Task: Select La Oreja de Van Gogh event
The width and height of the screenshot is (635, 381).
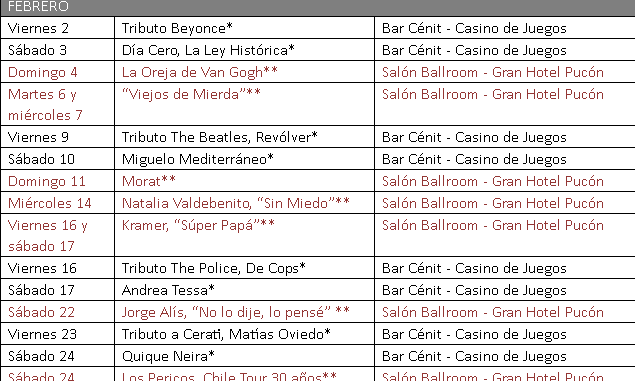Action: (245, 72)
